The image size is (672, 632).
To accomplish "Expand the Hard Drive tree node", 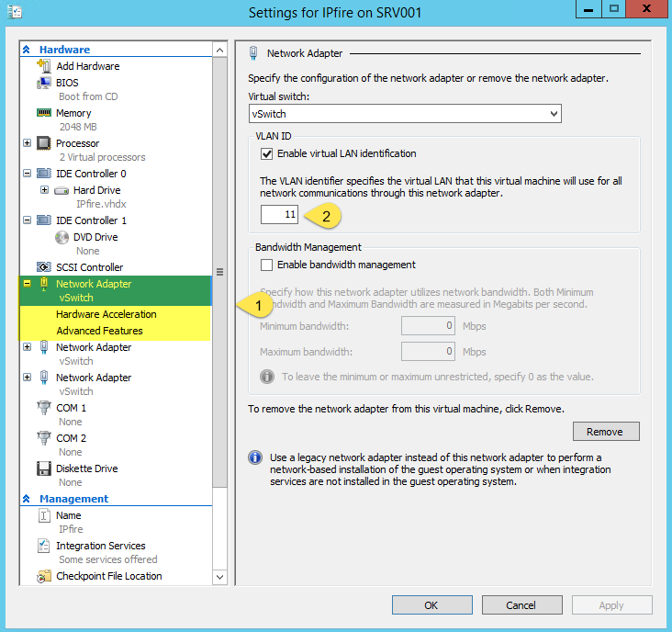I will pyautogui.click(x=44, y=190).
